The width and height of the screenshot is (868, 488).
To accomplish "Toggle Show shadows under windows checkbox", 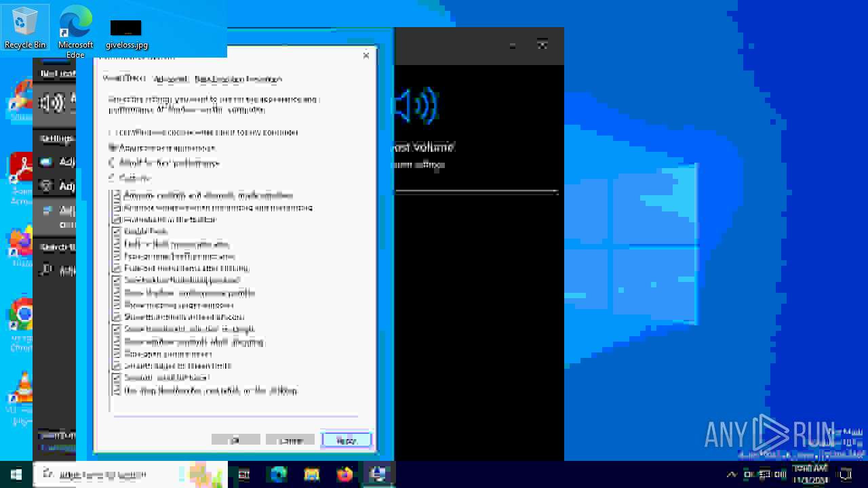I will point(117,305).
